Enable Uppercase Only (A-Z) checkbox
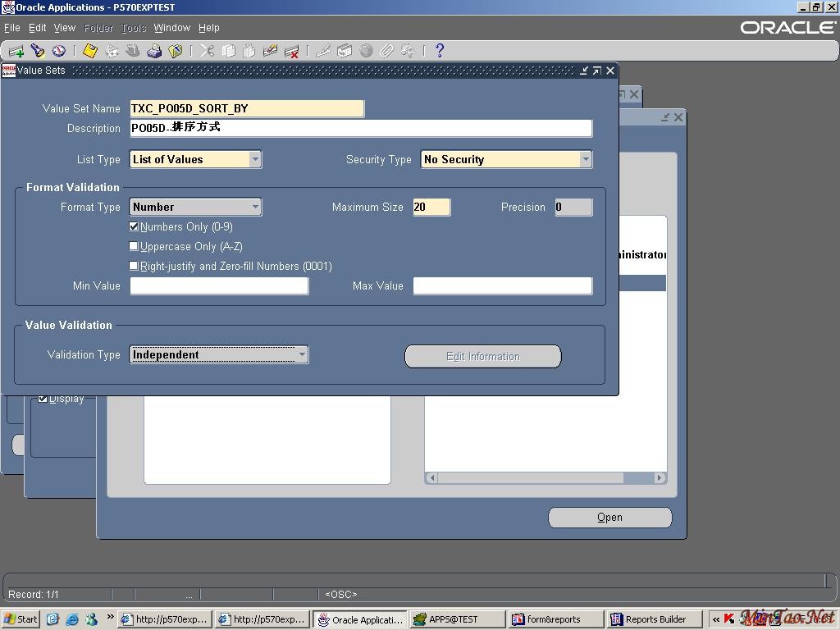The height and width of the screenshot is (630, 840). pyautogui.click(x=135, y=246)
